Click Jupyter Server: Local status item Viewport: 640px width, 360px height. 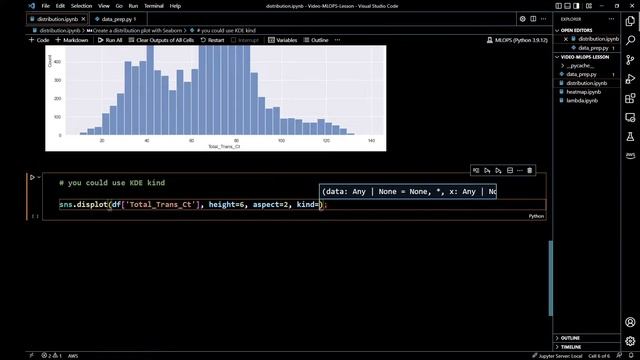(557, 356)
